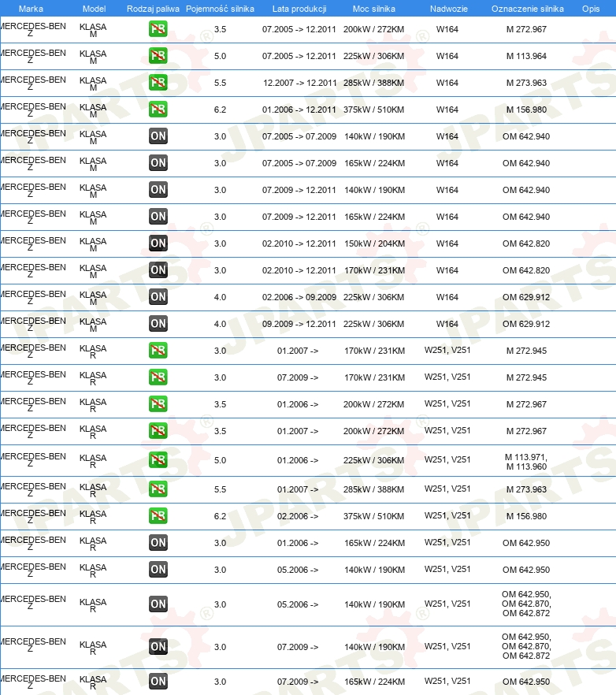Screen dimensions: 616x695
Task: Click OM 642.820 in 150kW / 204KM row
Action: coord(526,243)
